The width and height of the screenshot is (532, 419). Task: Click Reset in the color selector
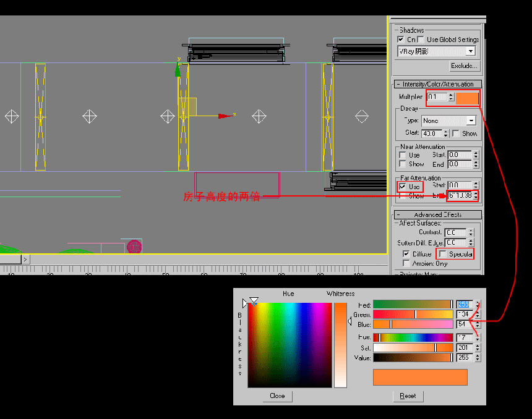pyautogui.click(x=408, y=396)
